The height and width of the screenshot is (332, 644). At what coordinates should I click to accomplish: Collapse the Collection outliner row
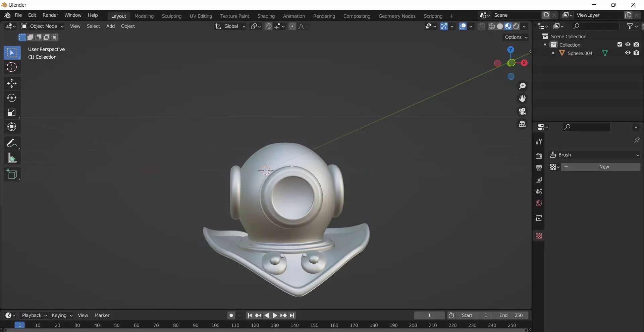[x=545, y=45]
